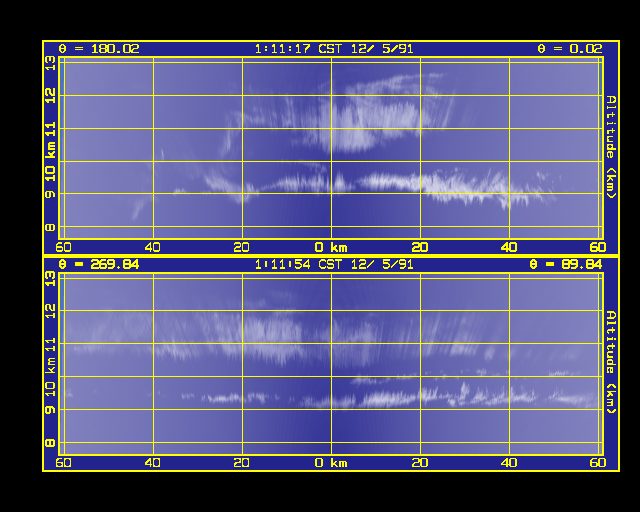Viewport: 640px width, 512px height.
Task: Select altitude tick "11" in bottom panel
Action: 50,345
